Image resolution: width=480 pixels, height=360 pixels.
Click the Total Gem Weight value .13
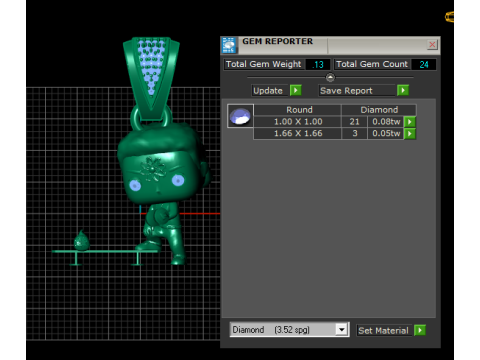point(318,64)
